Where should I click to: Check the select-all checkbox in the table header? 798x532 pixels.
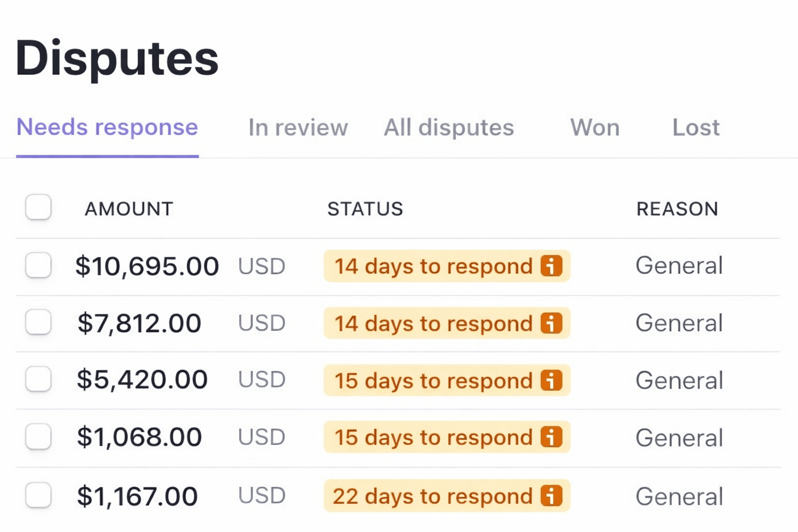[x=38, y=208]
